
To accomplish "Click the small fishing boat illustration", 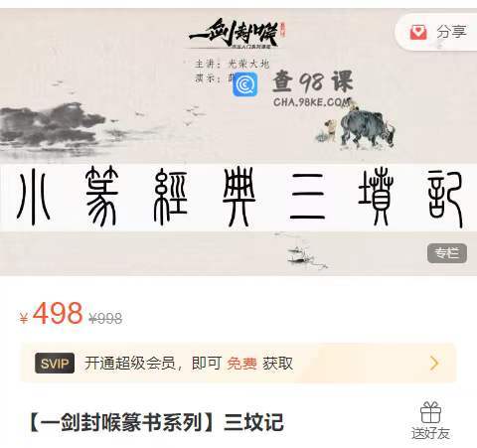I will click(x=301, y=252).
